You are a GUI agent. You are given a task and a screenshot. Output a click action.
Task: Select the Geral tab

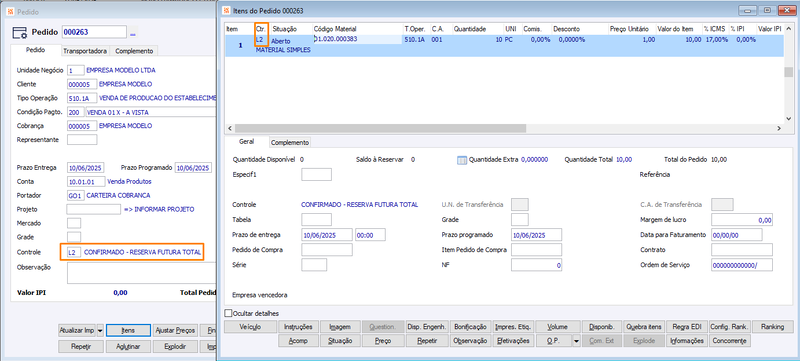click(x=246, y=142)
